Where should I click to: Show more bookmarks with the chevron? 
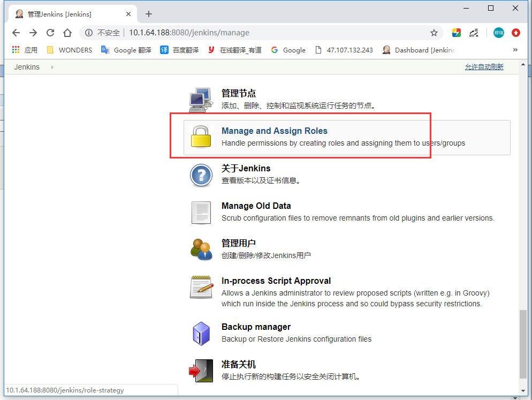(515, 50)
